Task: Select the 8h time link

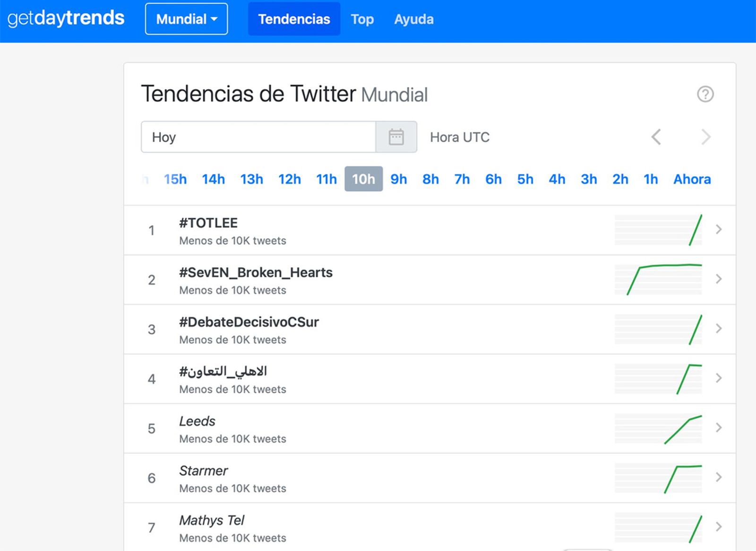Action: click(430, 179)
